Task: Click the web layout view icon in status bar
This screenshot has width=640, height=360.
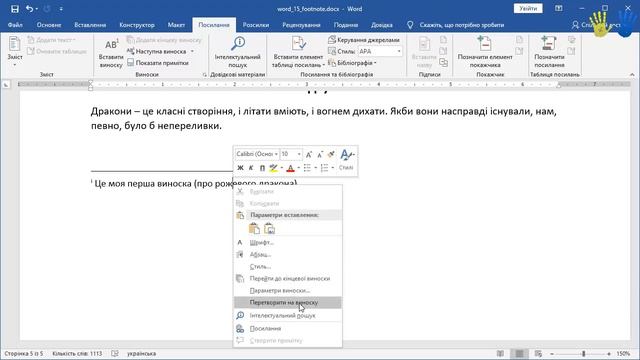Action: [x=538, y=353]
